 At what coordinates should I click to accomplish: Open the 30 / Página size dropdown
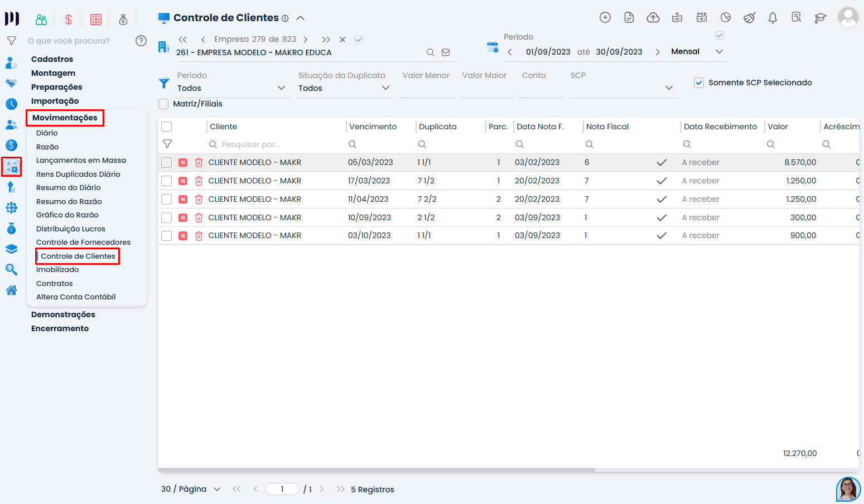click(191, 489)
